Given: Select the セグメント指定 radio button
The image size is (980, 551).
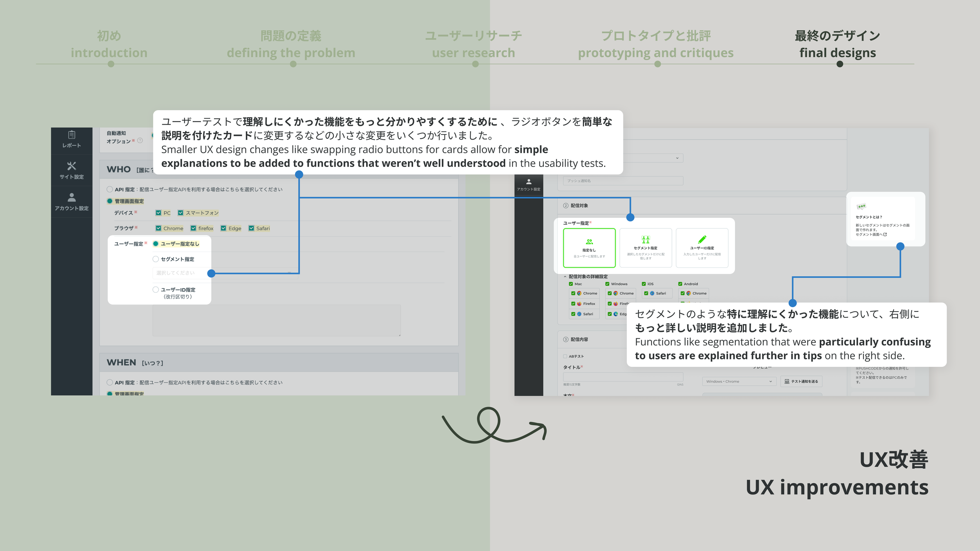Looking at the screenshot, I should 156,259.
